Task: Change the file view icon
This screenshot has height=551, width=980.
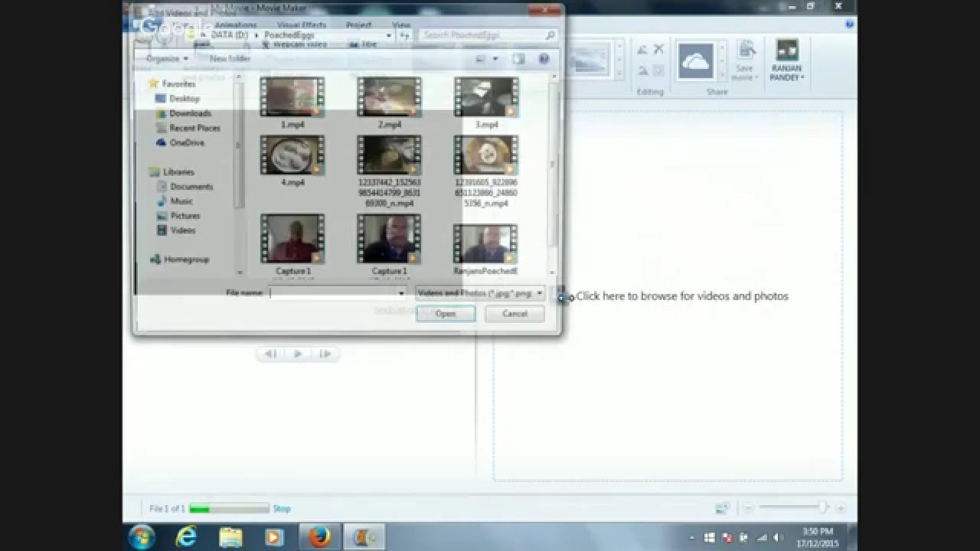Action: pos(481,59)
